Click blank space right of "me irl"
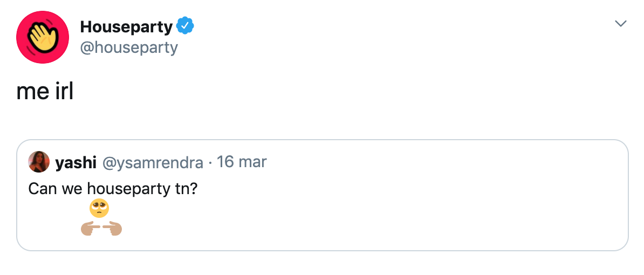 coord(324,92)
